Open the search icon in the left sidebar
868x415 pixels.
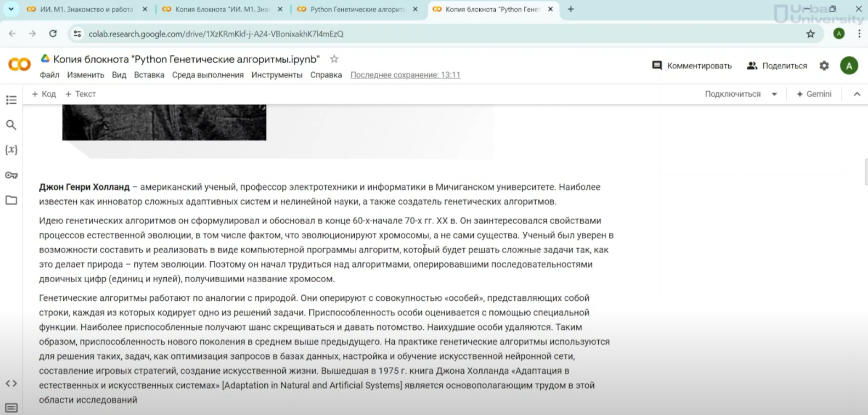(11, 125)
